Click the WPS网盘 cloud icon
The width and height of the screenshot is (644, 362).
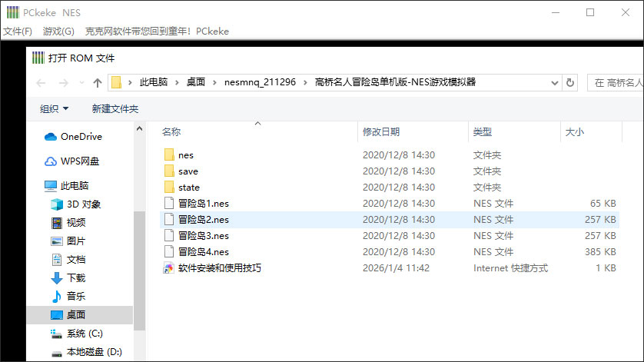[51, 161]
